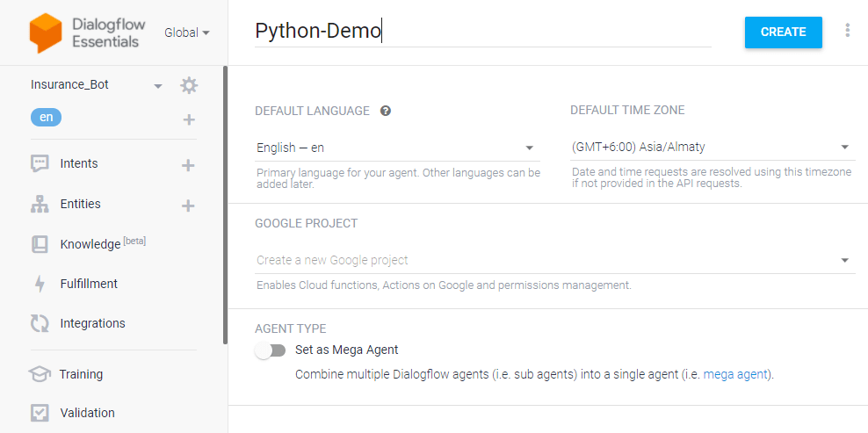Expand the default time zone dropdown

[711, 148]
